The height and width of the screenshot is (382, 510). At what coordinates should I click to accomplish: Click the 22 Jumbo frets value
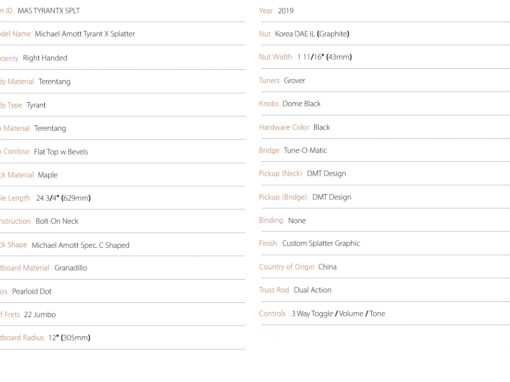[x=40, y=315]
